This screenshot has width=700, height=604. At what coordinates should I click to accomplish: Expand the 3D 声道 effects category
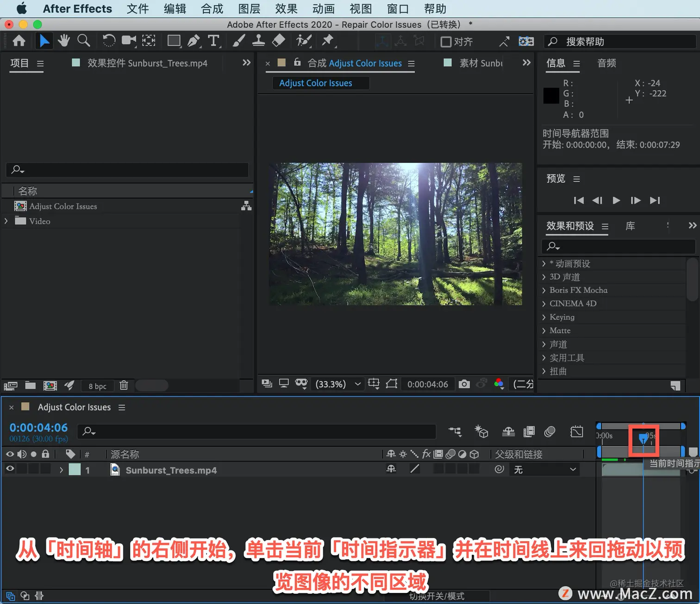click(x=544, y=277)
